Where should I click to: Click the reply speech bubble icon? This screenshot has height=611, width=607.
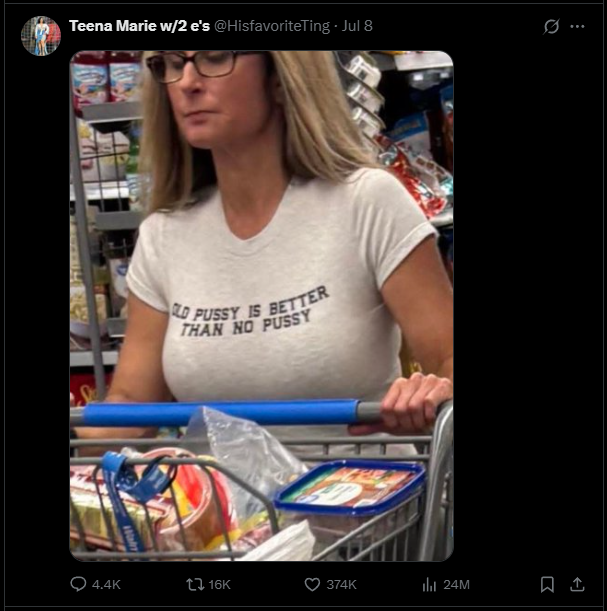(78, 584)
